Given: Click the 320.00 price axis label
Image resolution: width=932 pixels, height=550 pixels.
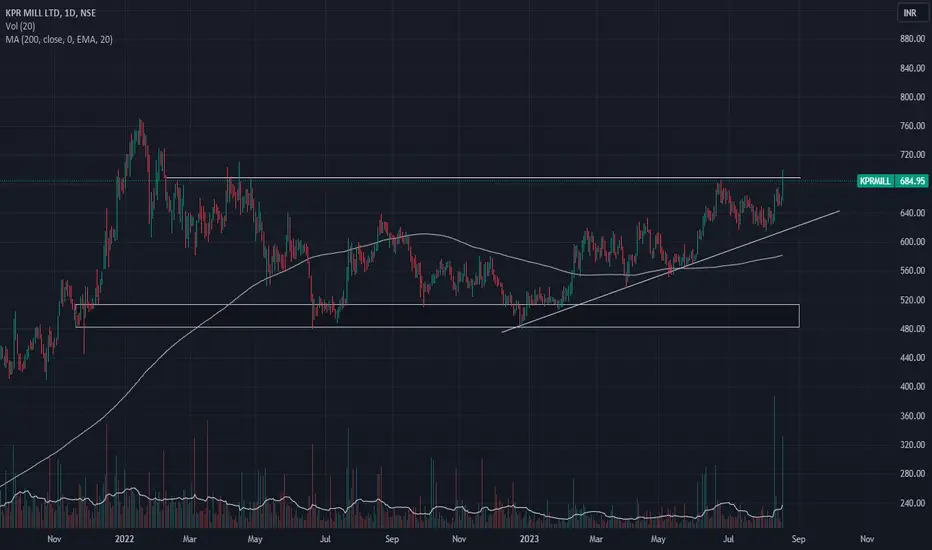Looking at the screenshot, I should (x=912, y=445).
